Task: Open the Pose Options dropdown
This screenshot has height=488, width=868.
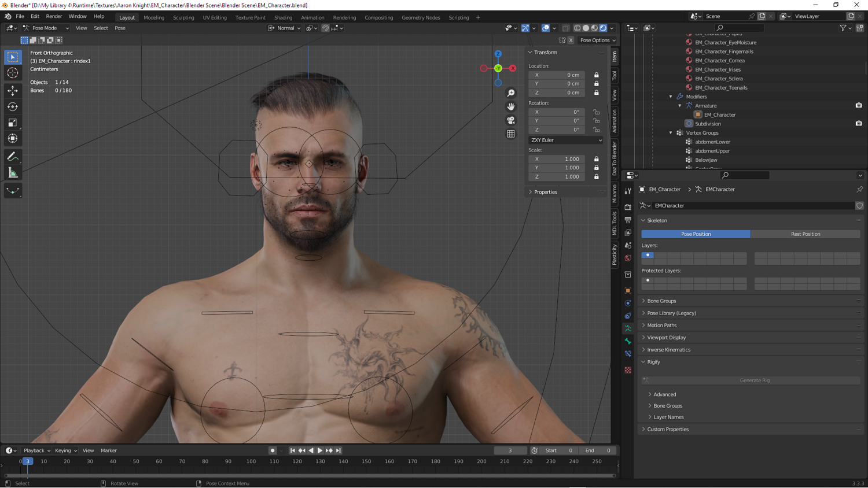Action: pyautogui.click(x=598, y=40)
